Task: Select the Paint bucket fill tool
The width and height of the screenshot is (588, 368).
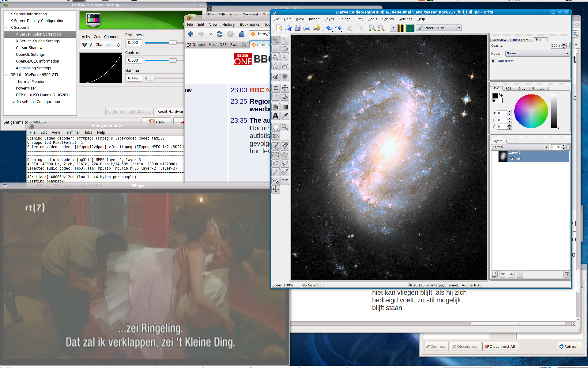Action: tap(276, 107)
